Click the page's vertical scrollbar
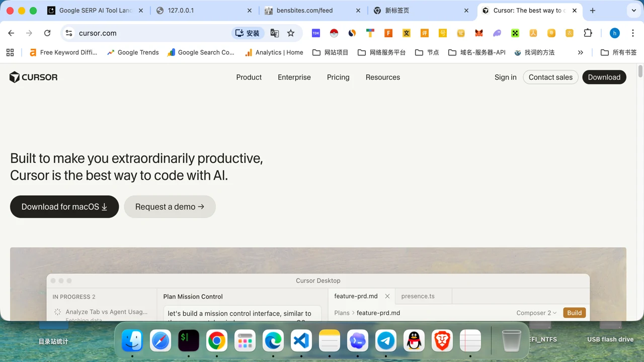The image size is (644, 362). click(640, 71)
